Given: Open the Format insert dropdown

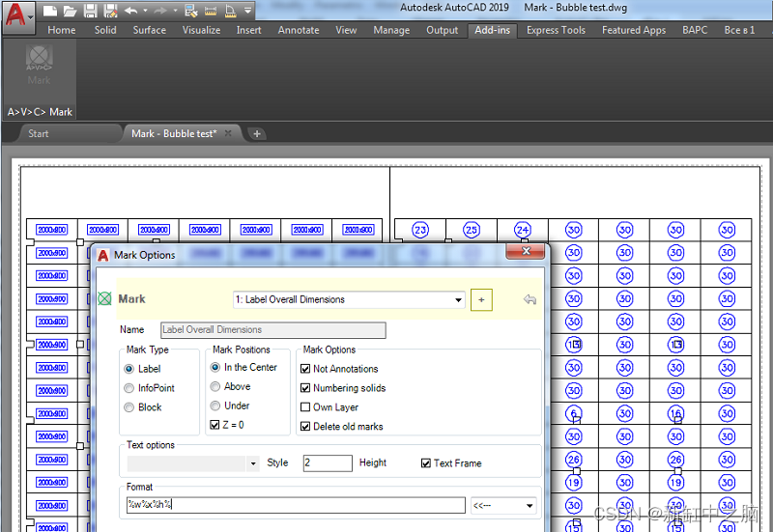Looking at the screenshot, I should [x=530, y=505].
